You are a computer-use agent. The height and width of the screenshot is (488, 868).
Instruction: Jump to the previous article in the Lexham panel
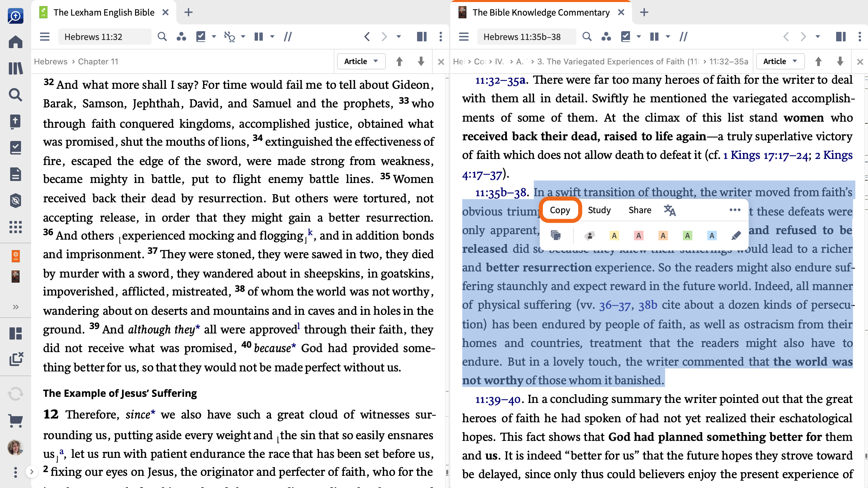pos(399,61)
